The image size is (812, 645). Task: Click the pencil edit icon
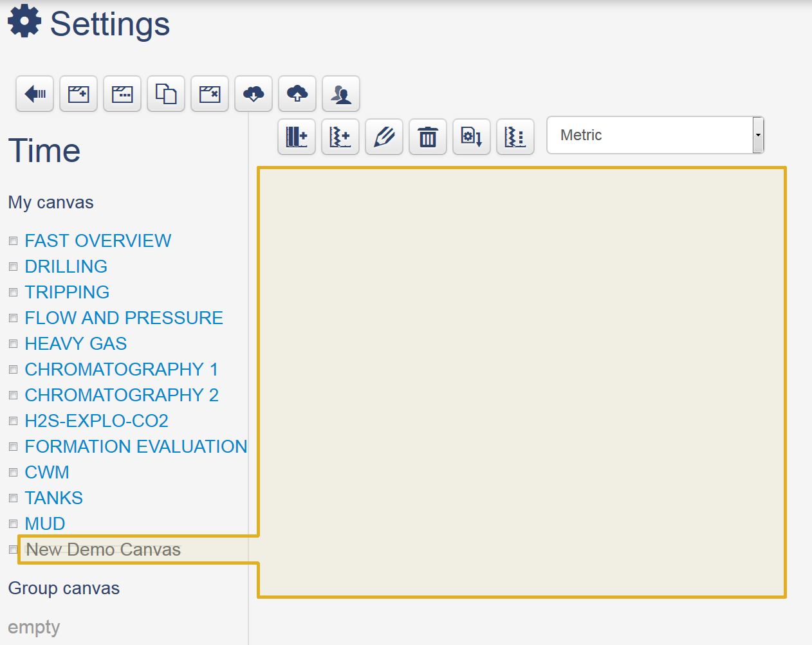point(383,136)
